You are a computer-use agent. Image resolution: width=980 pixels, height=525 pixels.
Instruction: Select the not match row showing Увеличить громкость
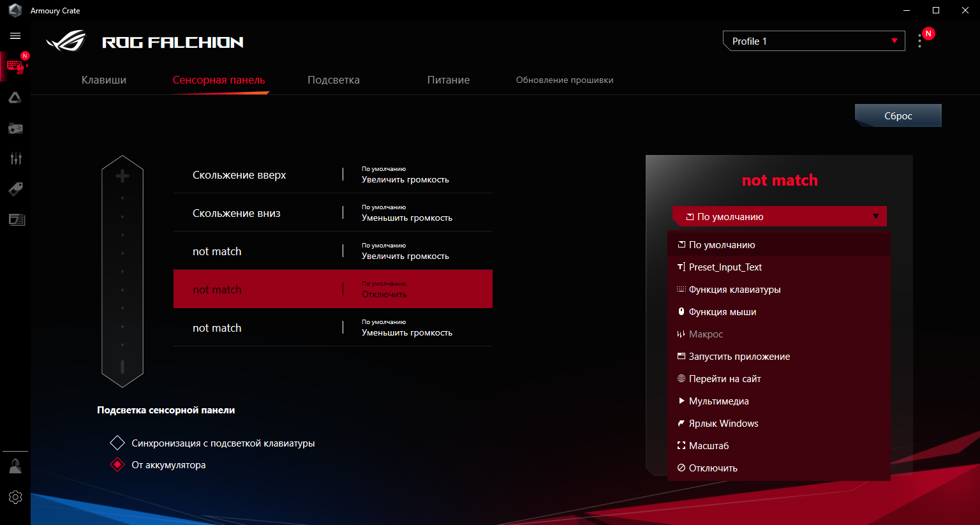[333, 251]
